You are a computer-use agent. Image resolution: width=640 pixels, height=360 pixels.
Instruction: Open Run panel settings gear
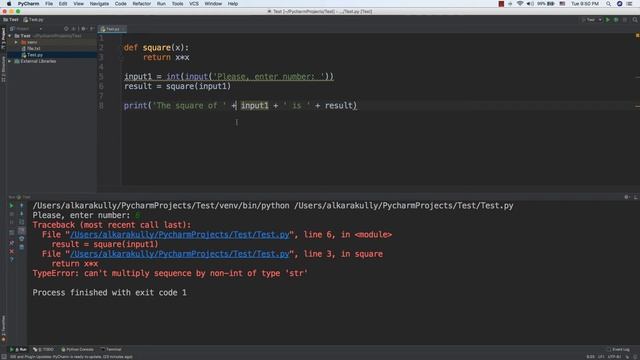click(627, 197)
